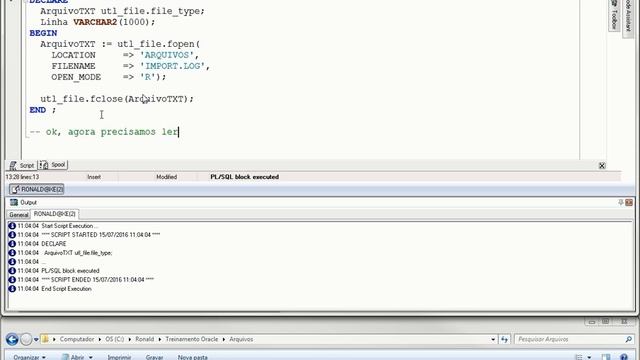Close the script result pane

pos(602,166)
